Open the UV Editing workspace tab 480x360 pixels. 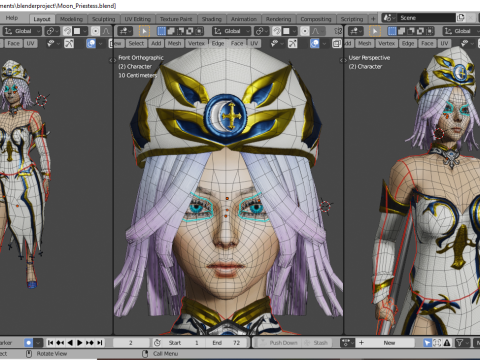138,19
